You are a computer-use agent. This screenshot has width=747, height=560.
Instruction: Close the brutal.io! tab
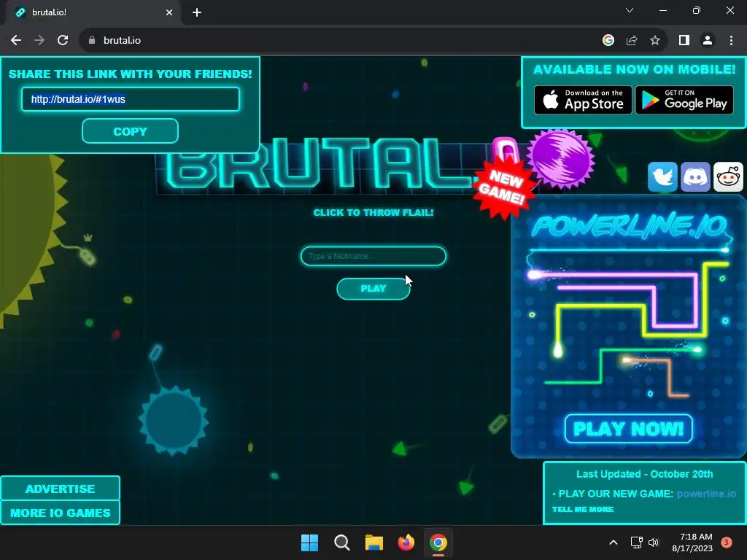[169, 12]
